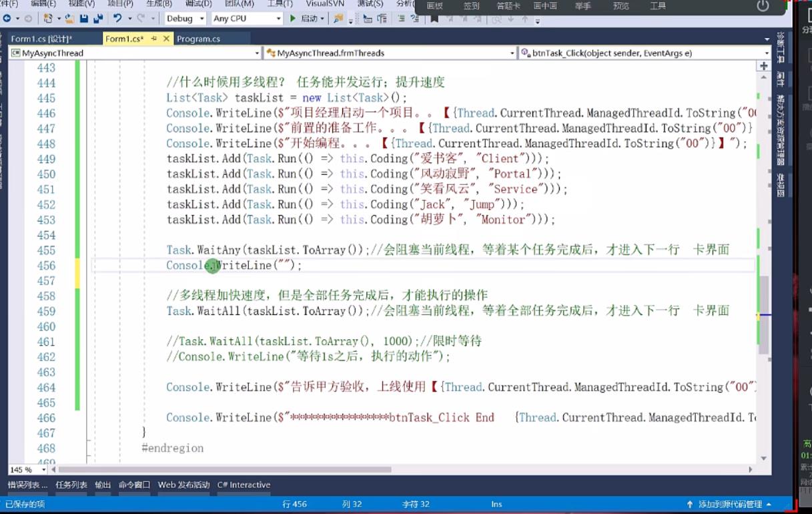Click the Redo arrow icon
The width and height of the screenshot is (812, 514).
[x=141, y=19]
